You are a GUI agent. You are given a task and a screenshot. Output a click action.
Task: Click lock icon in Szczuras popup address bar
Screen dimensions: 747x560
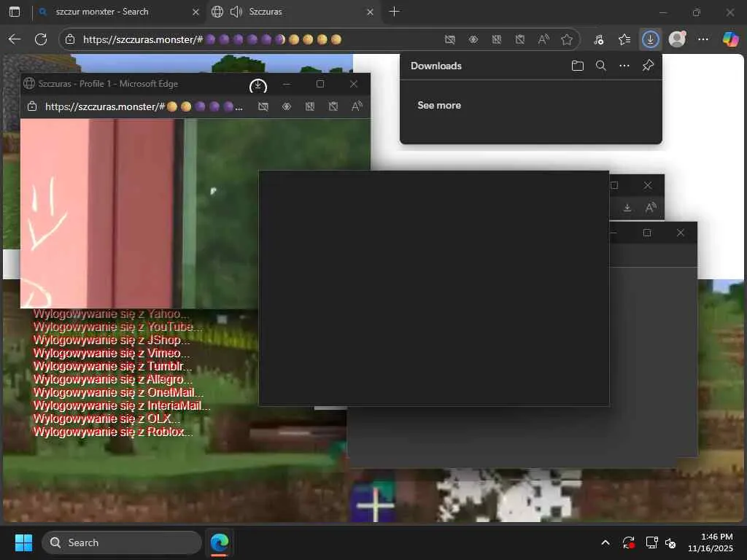point(32,106)
